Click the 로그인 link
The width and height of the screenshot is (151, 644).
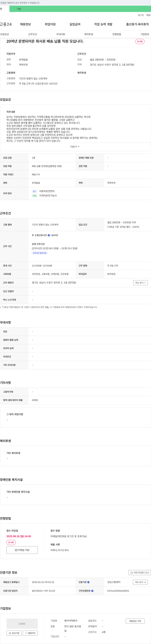pyautogui.click(x=141, y=15)
